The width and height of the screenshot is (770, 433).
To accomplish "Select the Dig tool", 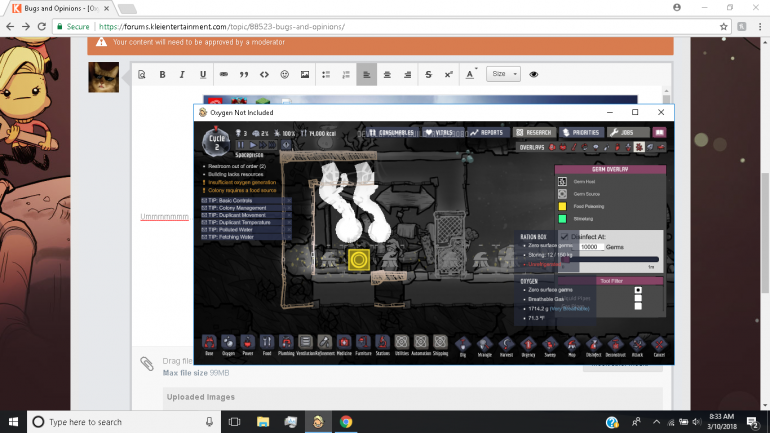I will [463, 347].
